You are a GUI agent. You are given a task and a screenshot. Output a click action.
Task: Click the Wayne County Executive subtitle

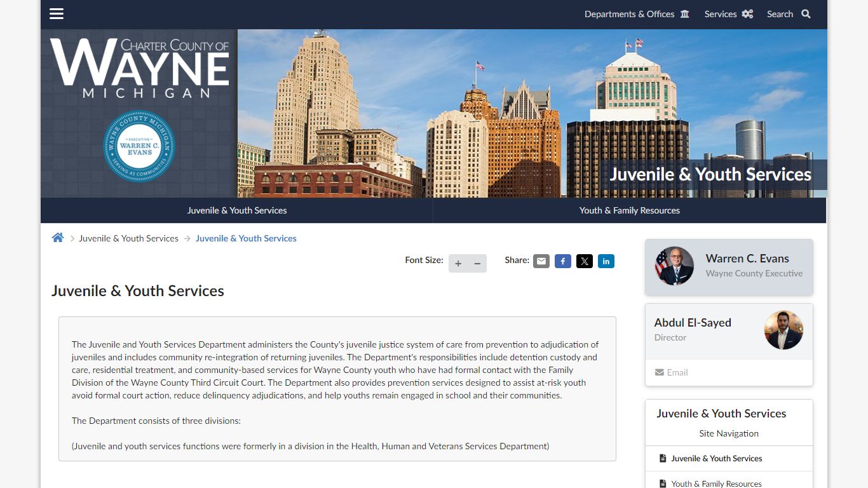754,273
